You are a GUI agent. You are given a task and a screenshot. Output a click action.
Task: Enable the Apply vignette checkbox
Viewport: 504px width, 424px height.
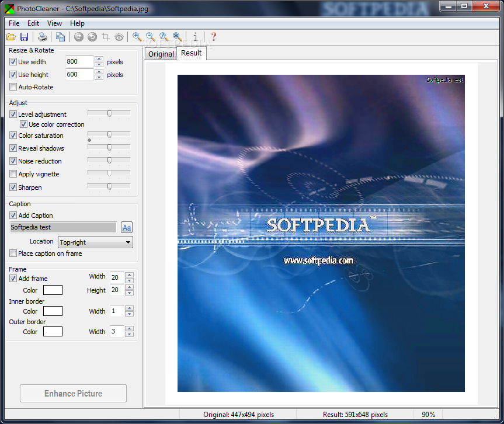[13, 174]
